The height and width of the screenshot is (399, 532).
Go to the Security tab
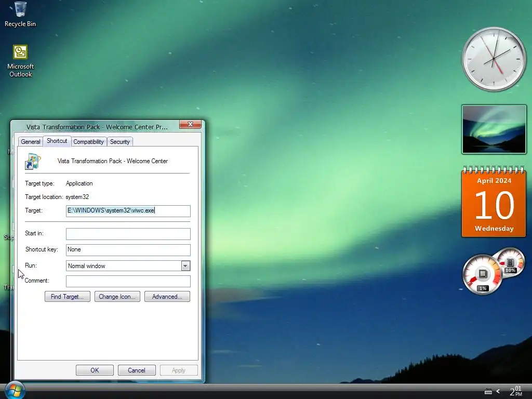point(120,142)
